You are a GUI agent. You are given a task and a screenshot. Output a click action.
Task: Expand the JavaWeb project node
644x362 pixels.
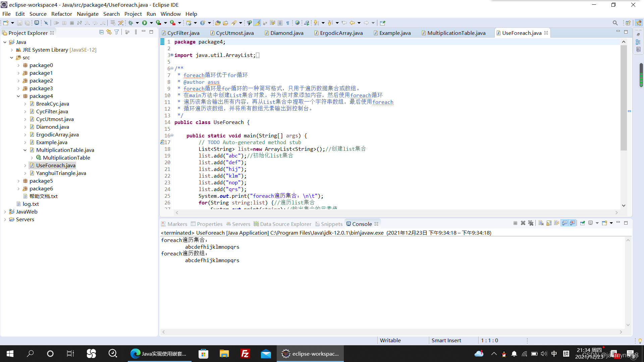5,212
